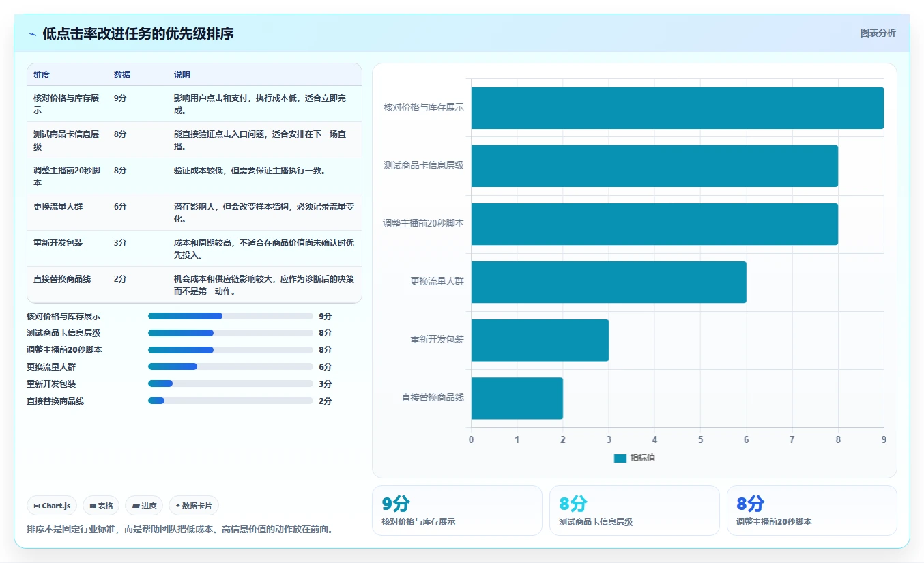Click the 数据 column header
Image resolution: width=924 pixels, height=563 pixels.
tap(122, 75)
